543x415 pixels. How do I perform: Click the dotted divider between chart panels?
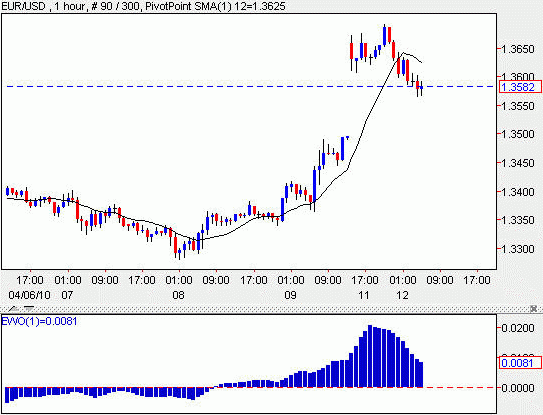(x=272, y=308)
